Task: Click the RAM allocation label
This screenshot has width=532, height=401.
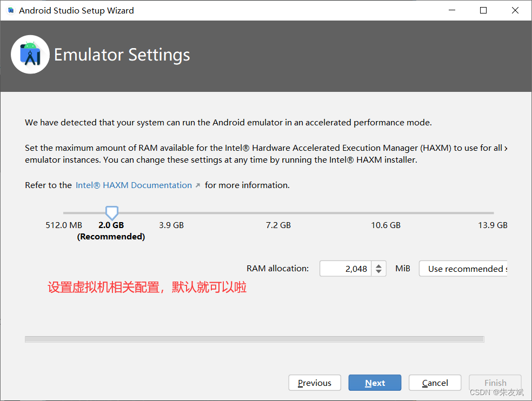Action: click(x=277, y=269)
